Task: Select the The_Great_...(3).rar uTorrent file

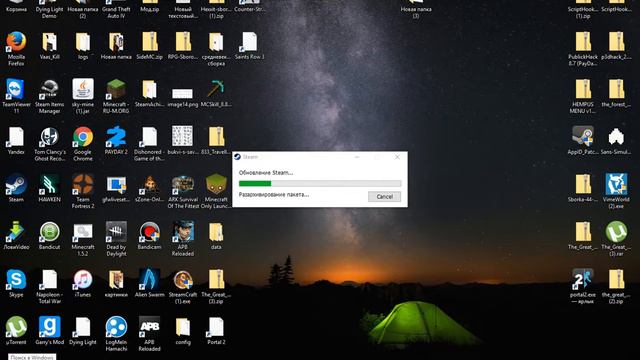Action: pyautogui.click(x=616, y=232)
